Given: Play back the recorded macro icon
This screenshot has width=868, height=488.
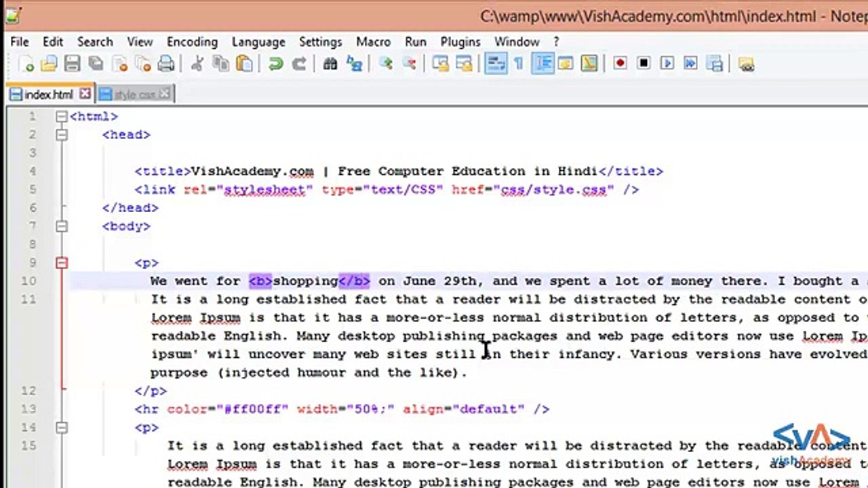Looking at the screenshot, I should click(667, 64).
